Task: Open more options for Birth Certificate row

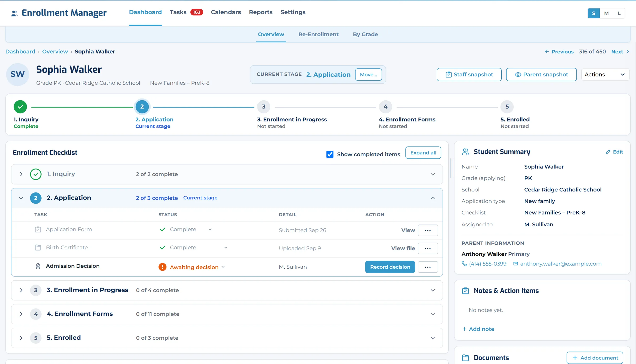Action: pyautogui.click(x=428, y=248)
